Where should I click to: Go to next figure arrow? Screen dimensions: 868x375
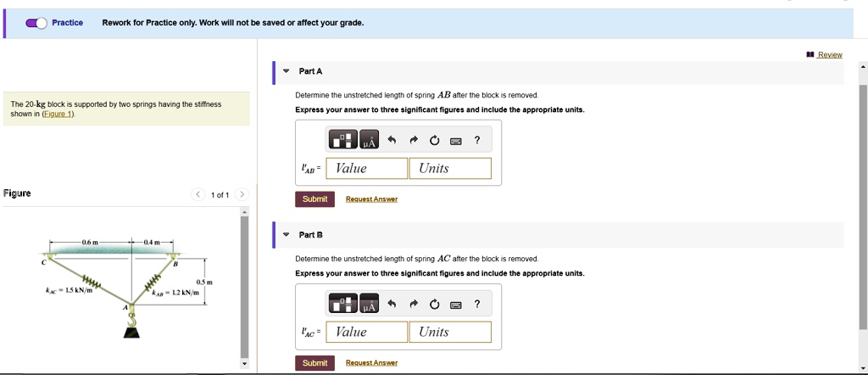click(x=242, y=194)
